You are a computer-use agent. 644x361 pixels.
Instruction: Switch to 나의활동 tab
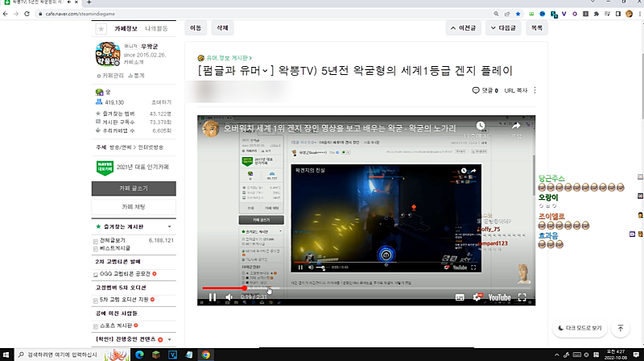(156, 28)
